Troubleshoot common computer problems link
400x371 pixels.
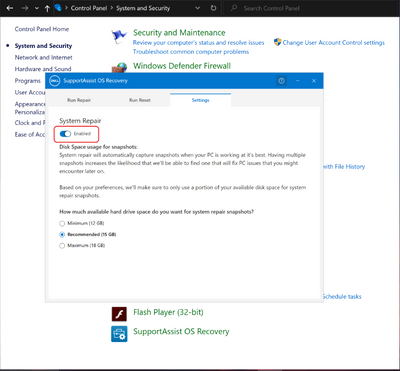191,52
